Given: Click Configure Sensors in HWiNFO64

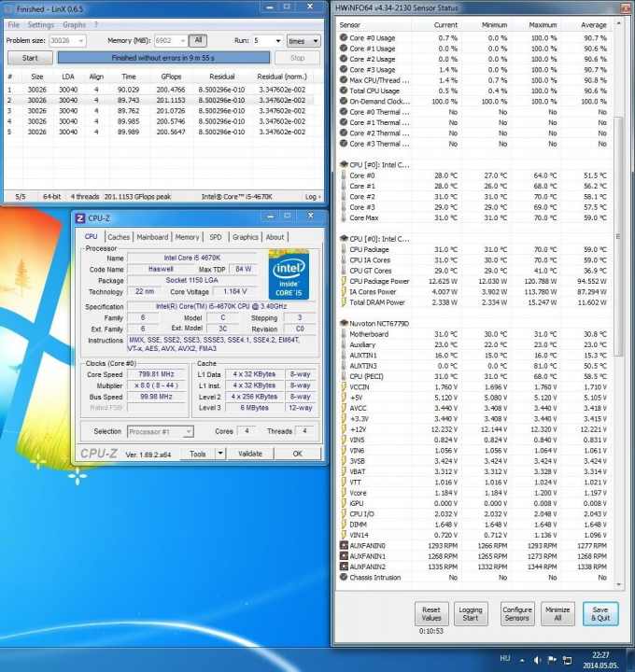Looking at the screenshot, I should pyautogui.click(x=517, y=614).
